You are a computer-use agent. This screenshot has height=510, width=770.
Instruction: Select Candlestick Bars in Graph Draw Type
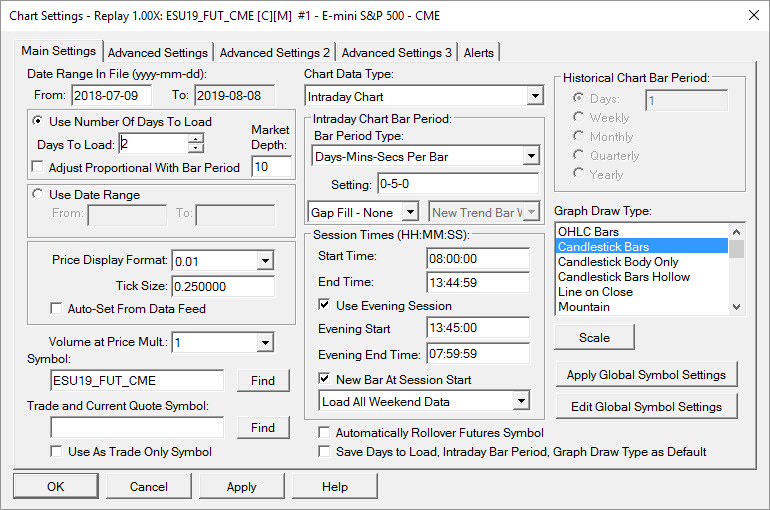(x=642, y=246)
